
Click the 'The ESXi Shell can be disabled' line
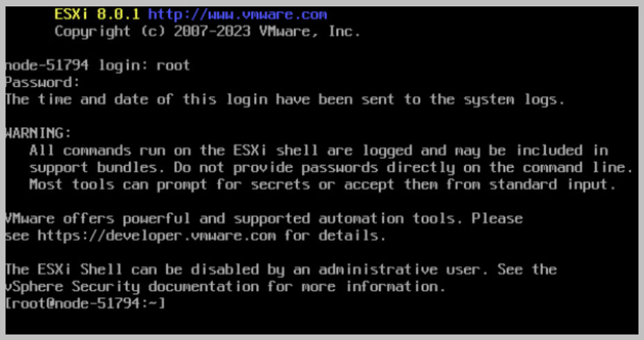coord(280,269)
